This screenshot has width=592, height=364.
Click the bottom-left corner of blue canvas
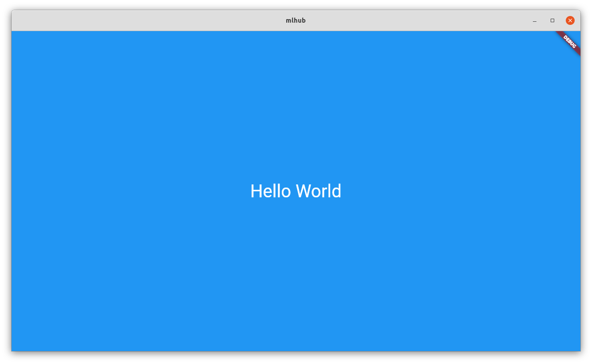[x=14, y=348]
